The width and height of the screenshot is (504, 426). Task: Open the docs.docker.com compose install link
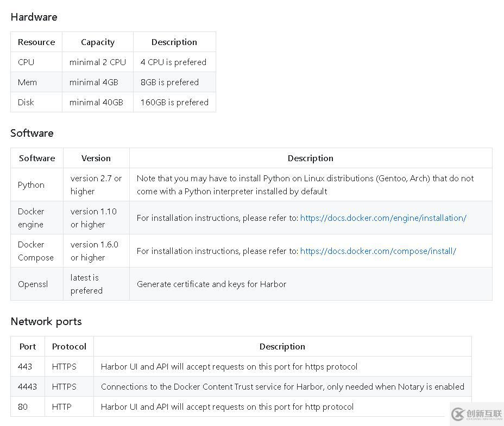378,251
